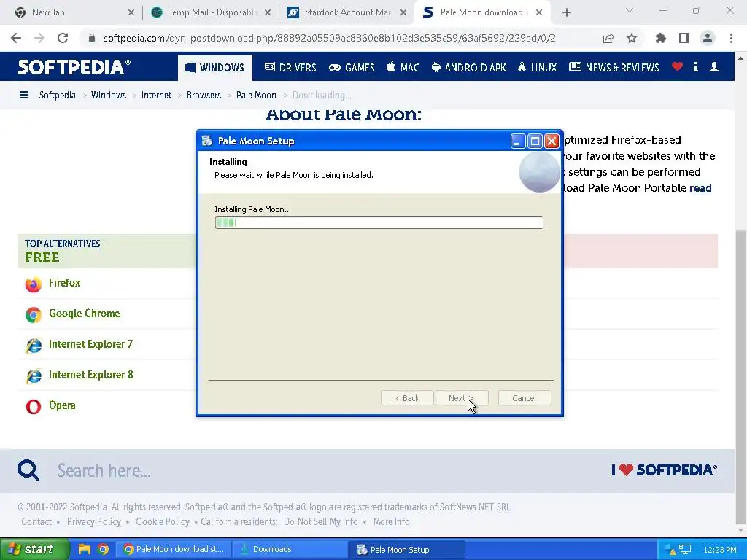Open the ANDROID APK category

pos(468,67)
